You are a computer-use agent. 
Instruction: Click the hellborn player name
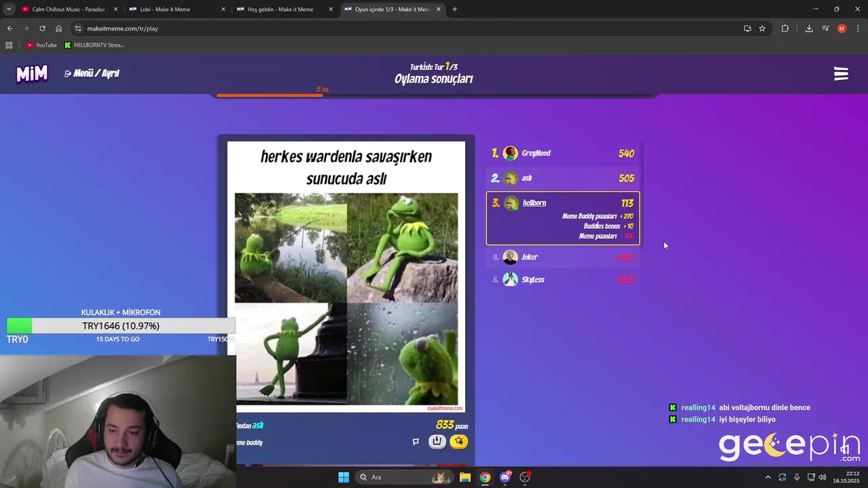(x=534, y=203)
